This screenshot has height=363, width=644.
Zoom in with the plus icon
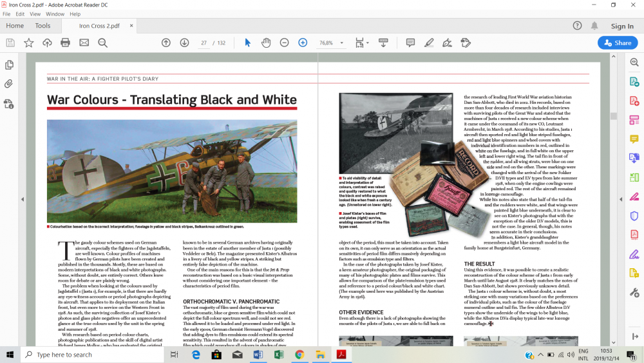(x=303, y=43)
